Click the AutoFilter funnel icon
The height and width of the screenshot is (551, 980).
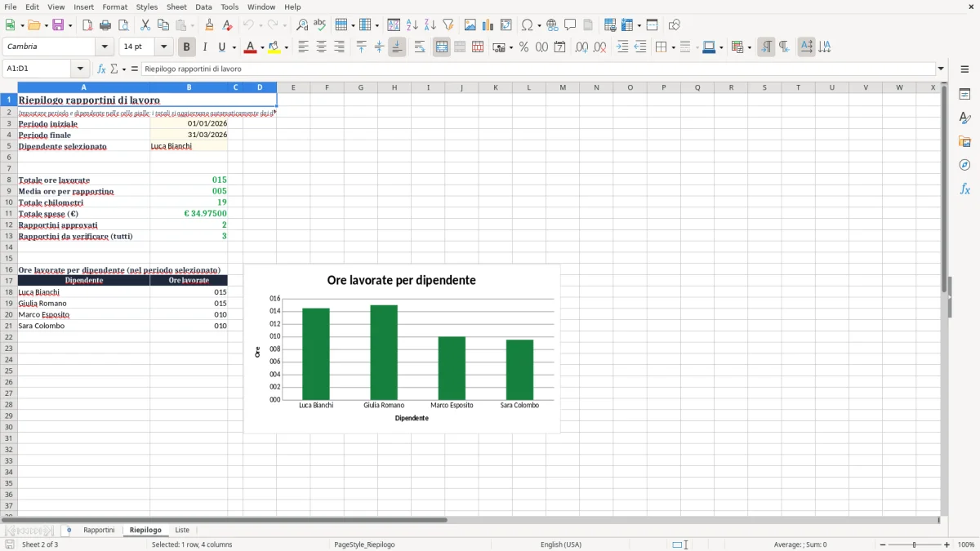tap(448, 25)
